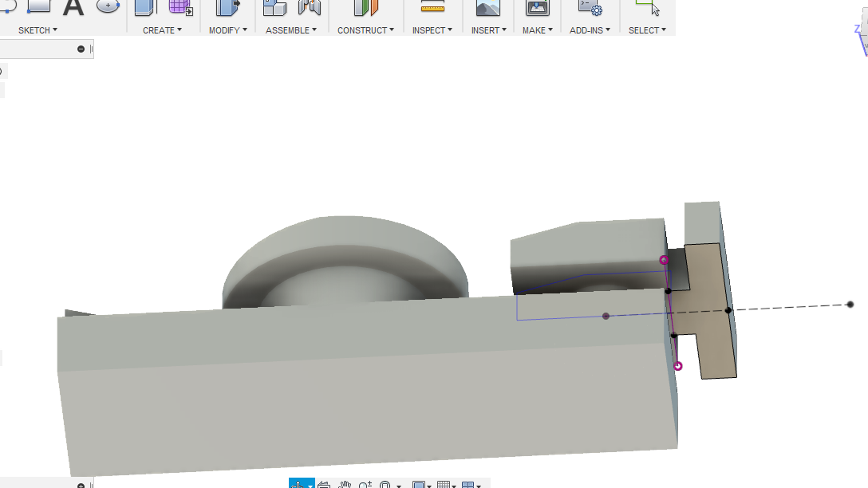Click the Grid and Snaps icon
This screenshot has height=488, width=868.
point(443,485)
